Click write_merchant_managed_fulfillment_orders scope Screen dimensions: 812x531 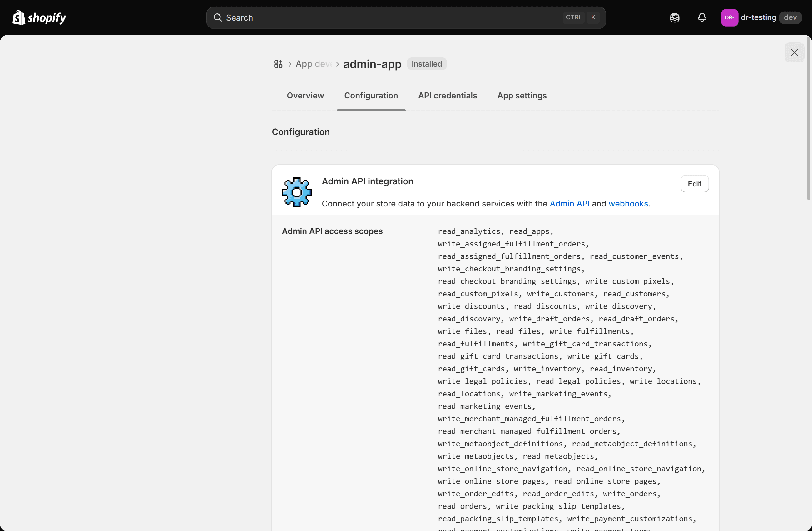click(x=529, y=419)
